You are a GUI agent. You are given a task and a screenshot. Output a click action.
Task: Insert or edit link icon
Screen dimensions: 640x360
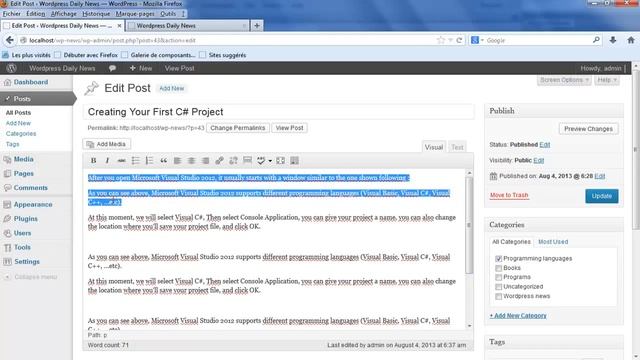pos(220,161)
